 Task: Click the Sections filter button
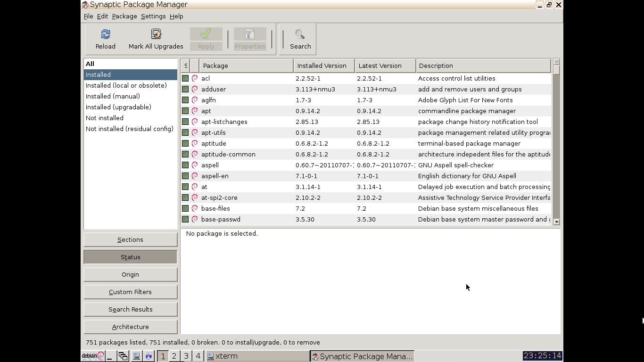point(131,240)
